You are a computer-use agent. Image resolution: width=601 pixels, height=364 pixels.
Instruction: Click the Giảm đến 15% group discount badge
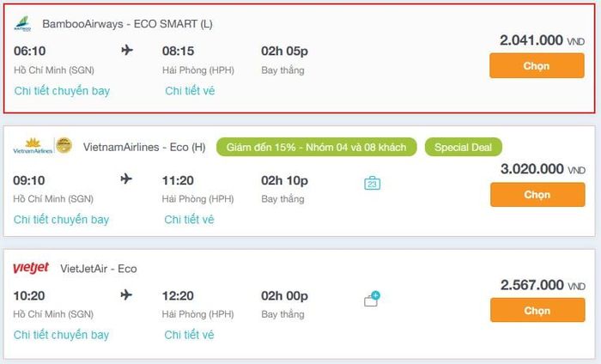(316, 147)
